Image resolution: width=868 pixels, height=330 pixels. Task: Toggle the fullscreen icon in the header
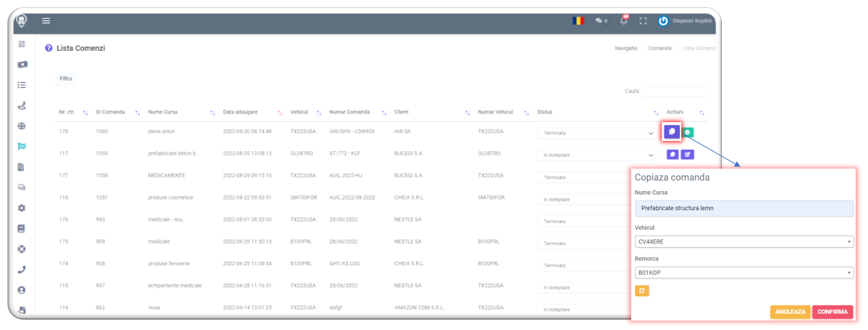click(x=643, y=21)
